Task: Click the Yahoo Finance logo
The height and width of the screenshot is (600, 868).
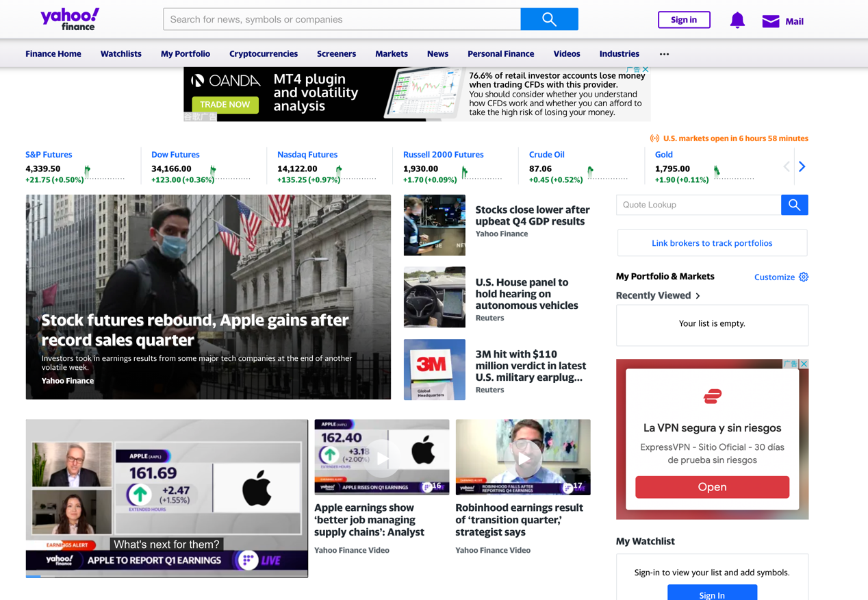Action: click(69, 19)
